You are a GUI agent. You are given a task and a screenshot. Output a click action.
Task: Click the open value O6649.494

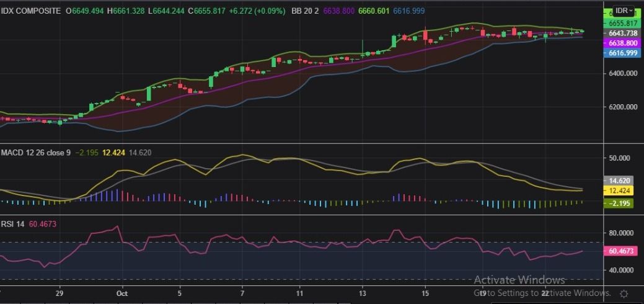pos(86,12)
